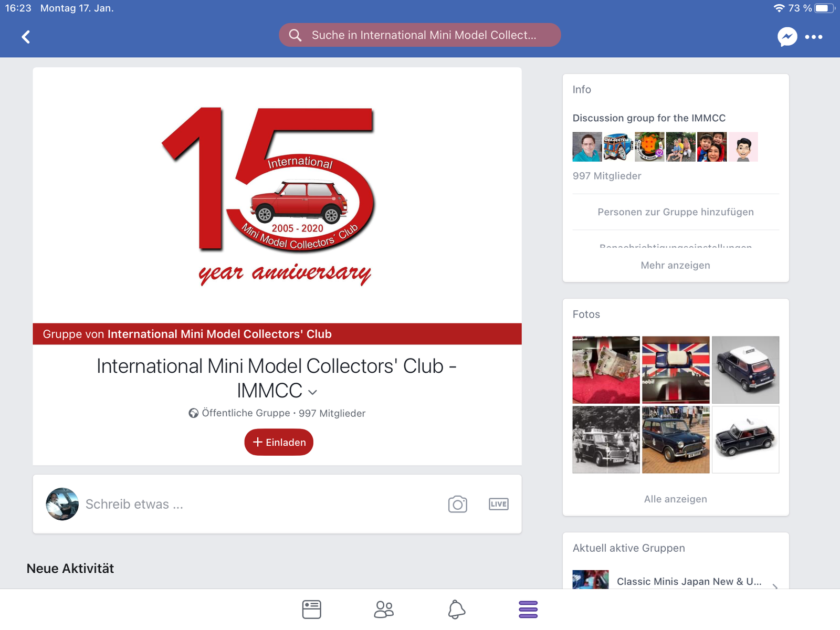Tap the back arrow in header

(x=26, y=37)
